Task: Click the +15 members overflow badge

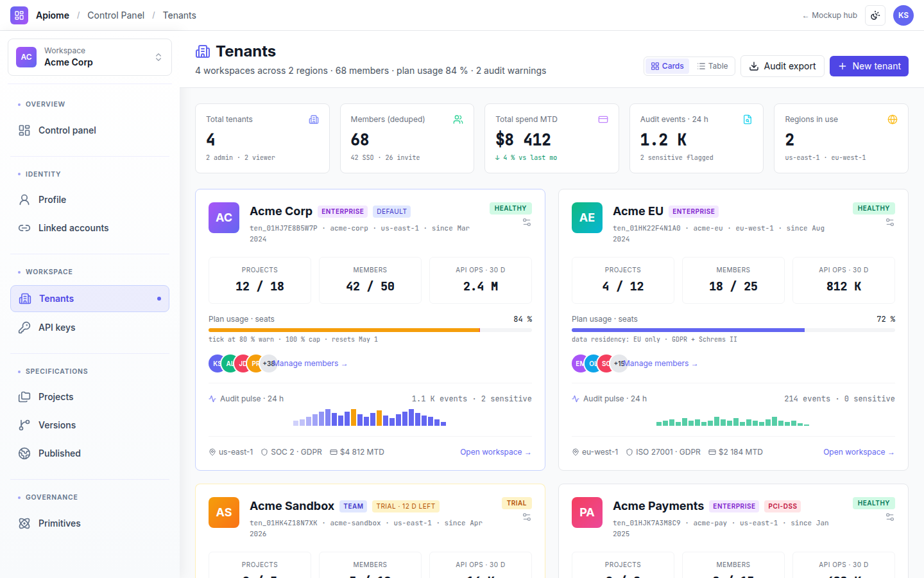Action: click(619, 363)
